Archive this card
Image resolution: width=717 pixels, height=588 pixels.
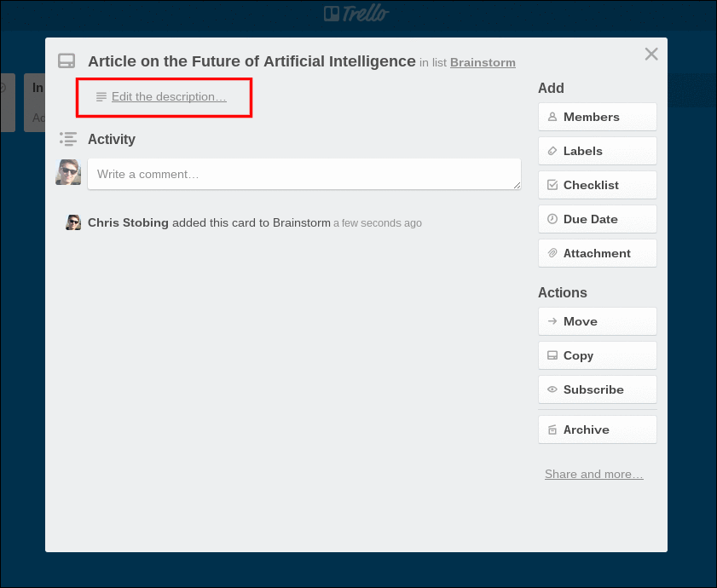(597, 429)
